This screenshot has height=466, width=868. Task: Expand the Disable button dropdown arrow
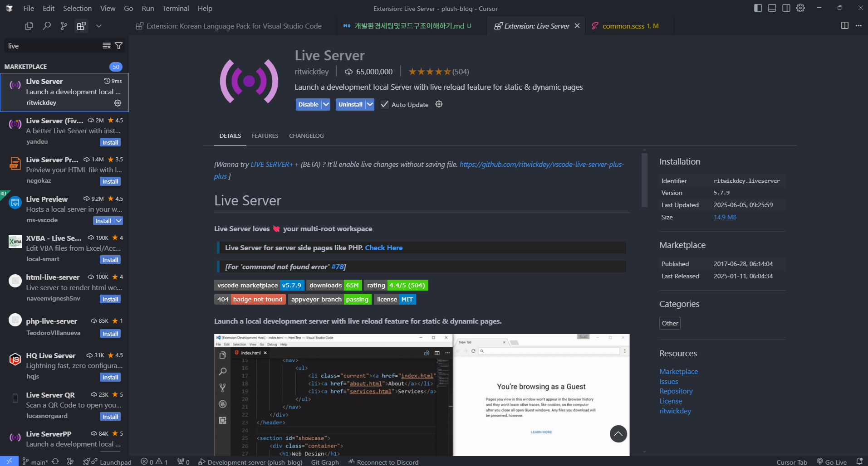click(326, 105)
